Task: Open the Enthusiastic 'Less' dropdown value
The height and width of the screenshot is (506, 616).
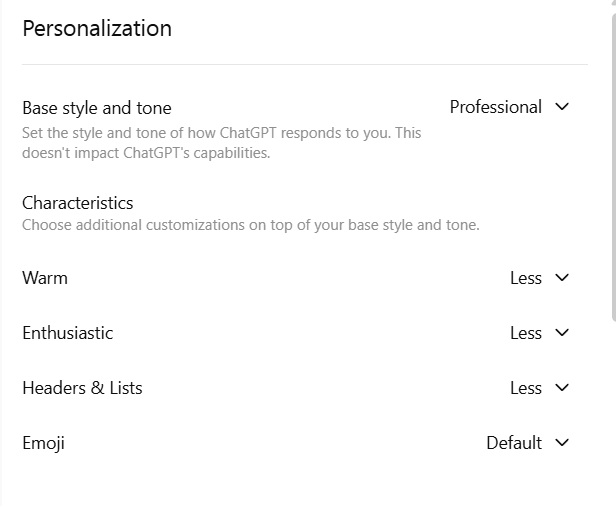Action: coord(526,333)
